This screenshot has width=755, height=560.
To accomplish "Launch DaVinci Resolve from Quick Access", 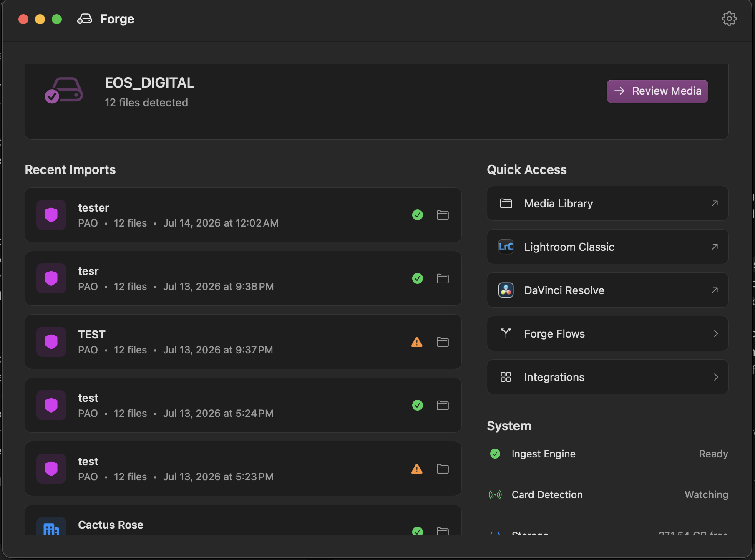I will (607, 290).
